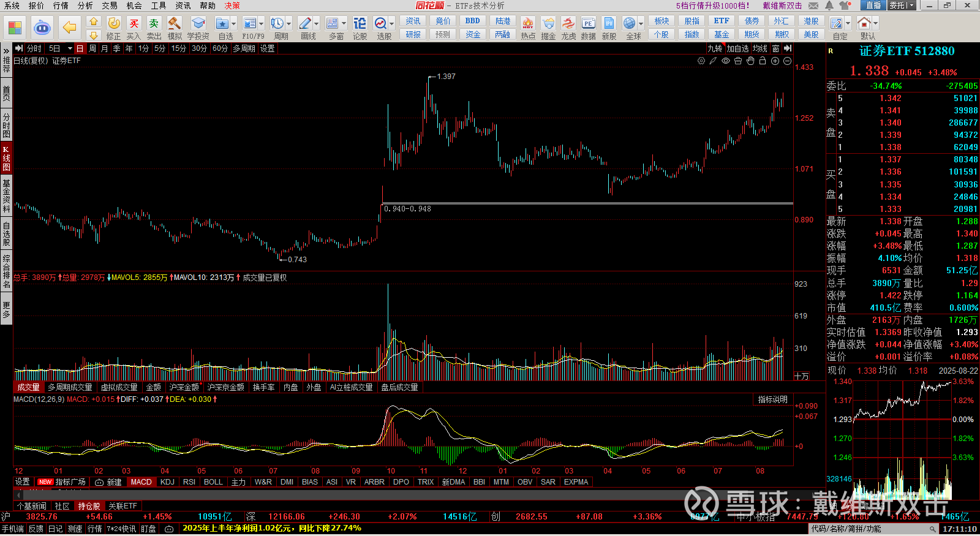The height and width of the screenshot is (536, 980).
Task: Open the 分析 menu
Action: tap(85, 6)
